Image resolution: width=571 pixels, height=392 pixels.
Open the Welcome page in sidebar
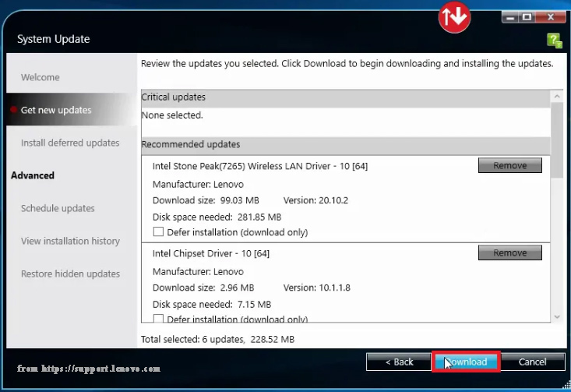pyautogui.click(x=40, y=77)
